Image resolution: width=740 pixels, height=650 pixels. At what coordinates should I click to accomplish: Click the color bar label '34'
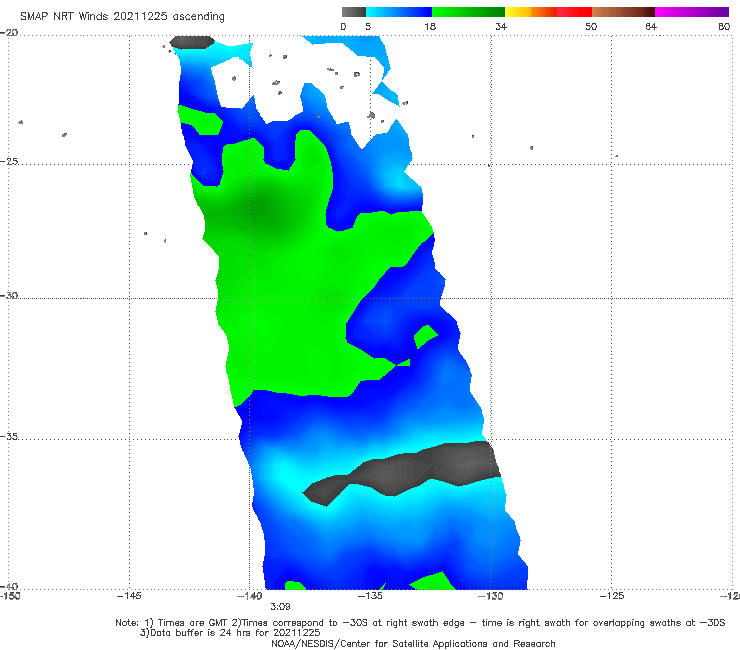click(x=501, y=26)
